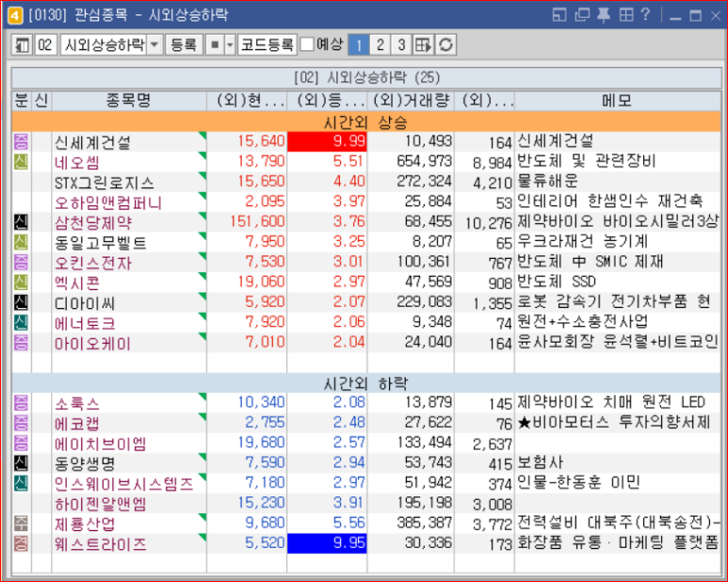Click the screen layout icon in the title bar
The height and width of the screenshot is (582, 728).
point(559,15)
